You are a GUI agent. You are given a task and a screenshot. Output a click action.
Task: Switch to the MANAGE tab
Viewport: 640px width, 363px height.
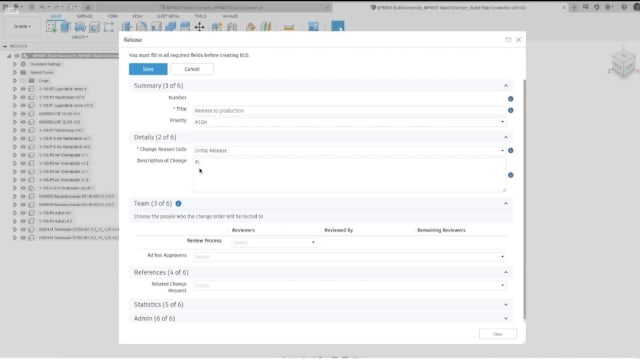click(230, 16)
